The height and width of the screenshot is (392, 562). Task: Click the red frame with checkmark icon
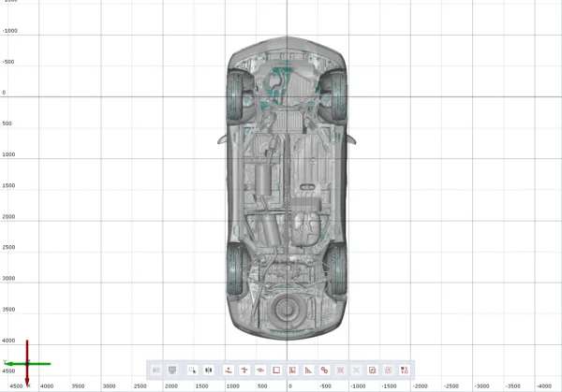click(x=373, y=370)
